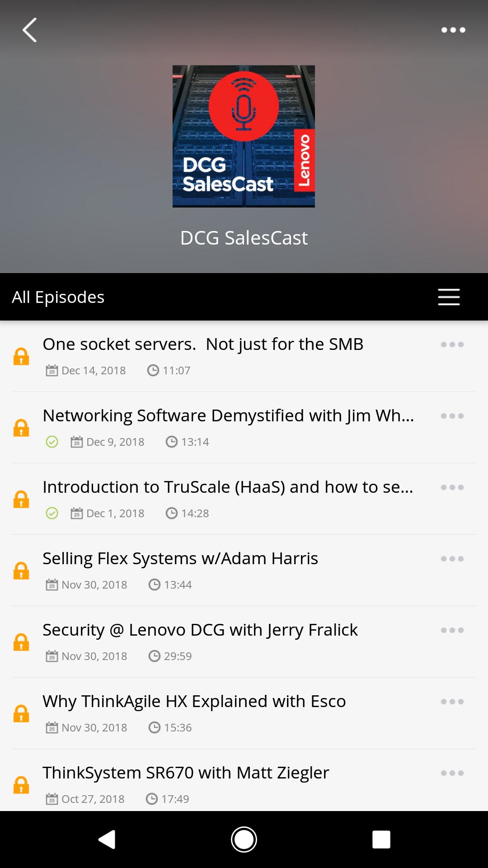Tap lock icon for Networking Software Demystified
Image resolution: width=488 pixels, height=868 pixels.
(x=21, y=428)
